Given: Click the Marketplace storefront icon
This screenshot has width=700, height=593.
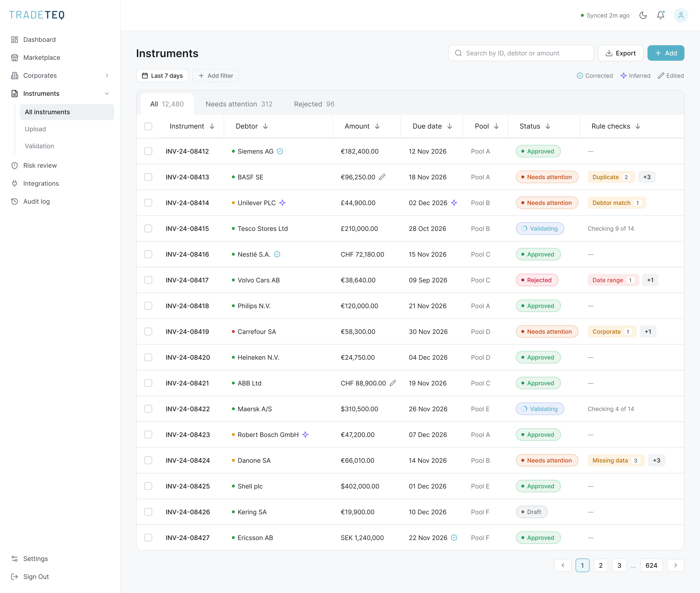Looking at the screenshot, I should [14, 57].
